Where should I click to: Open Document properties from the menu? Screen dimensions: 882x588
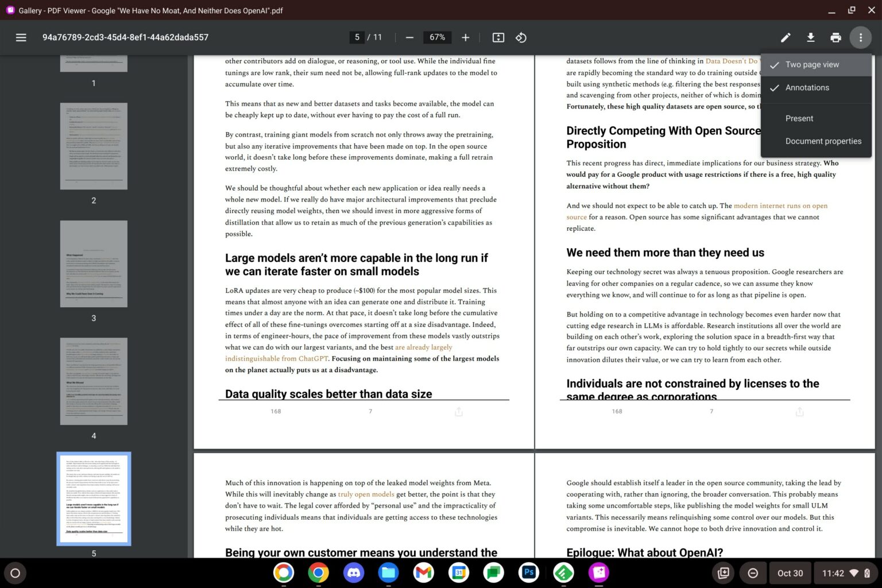pos(823,141)
